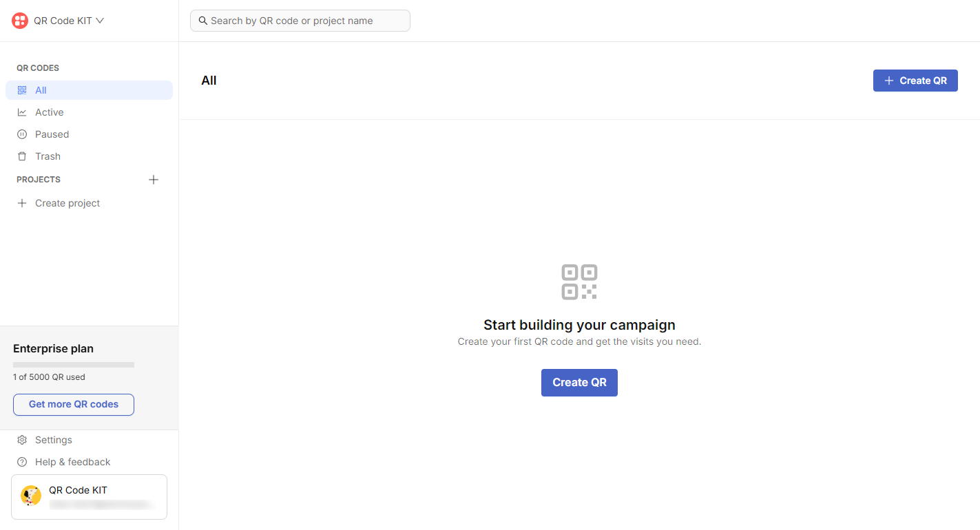Screen dimensions: 980x530
Task: Click the search input field
Action: tap(300, 21)
